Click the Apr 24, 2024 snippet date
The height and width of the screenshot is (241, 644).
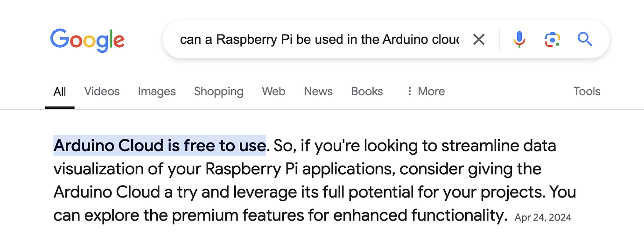point(543,217)
